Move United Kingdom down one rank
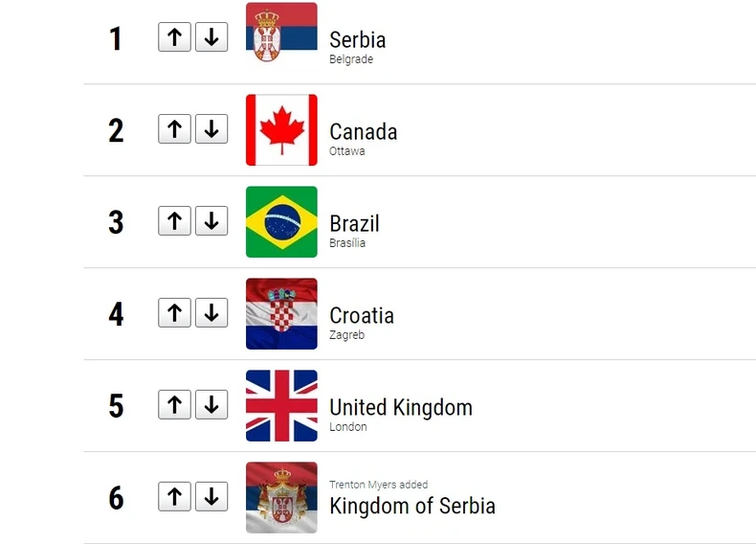This screenshot has height=544, width=756. point(211,405)
